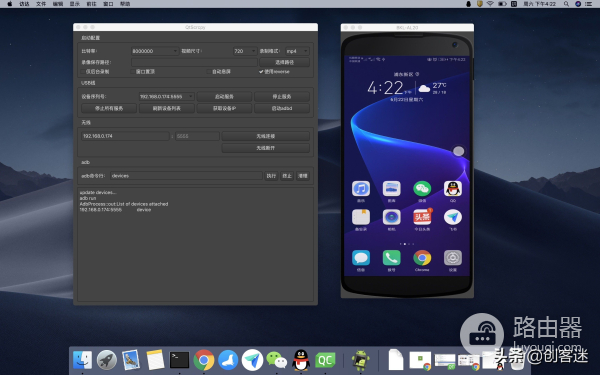Focus the wireless IP field 192.168.0.174
Viewport: 600px width, 375px height.
pyautogui.click(x=125, y=136)
